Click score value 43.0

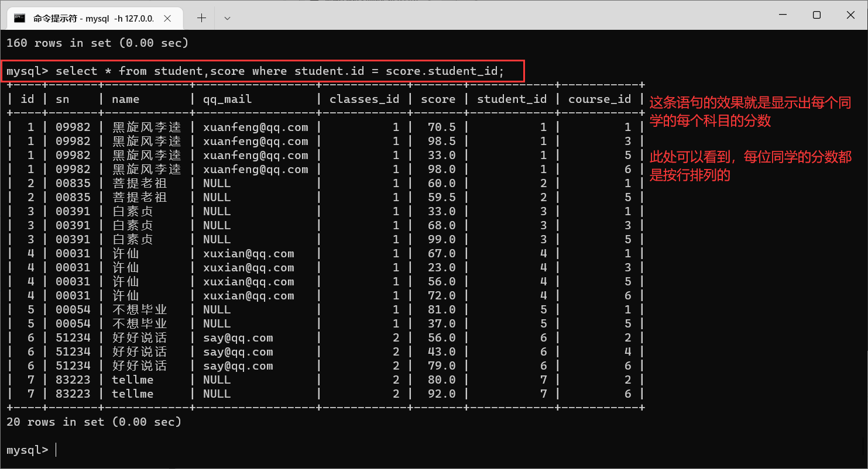coord(441,352)
